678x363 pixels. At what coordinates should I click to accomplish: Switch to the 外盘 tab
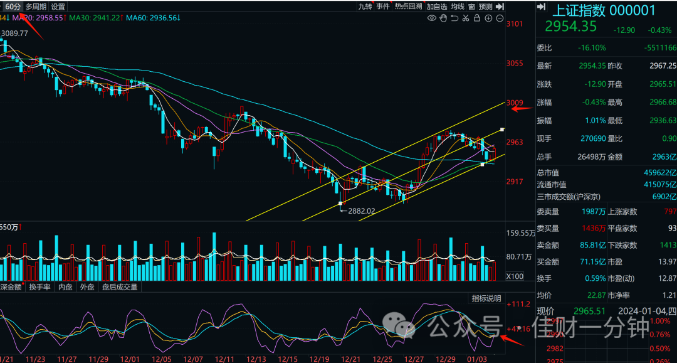coord(87,286)
